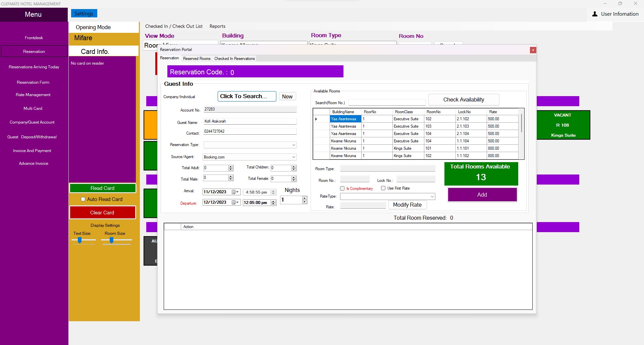Check the Use First Rate option
644x345 pixels.
[383, 188]
